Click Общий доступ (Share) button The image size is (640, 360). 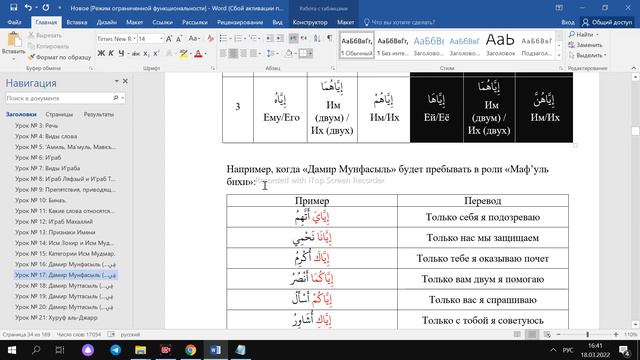(607, 22)
